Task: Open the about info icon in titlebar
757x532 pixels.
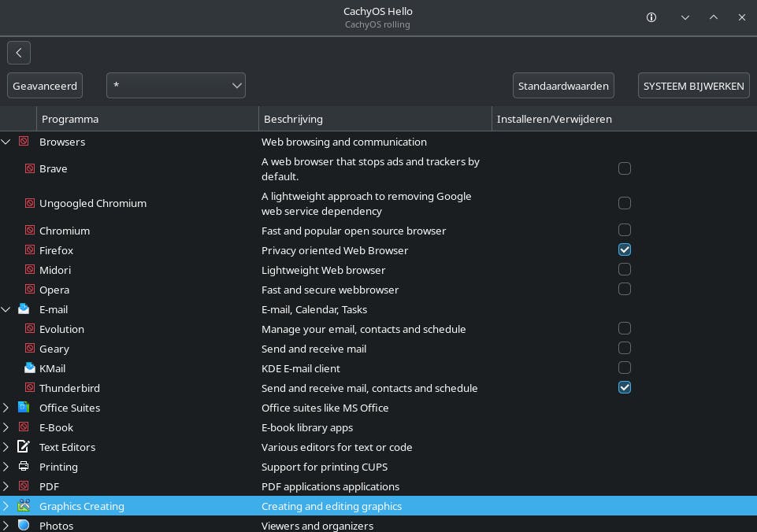Action: pos(651,17)
